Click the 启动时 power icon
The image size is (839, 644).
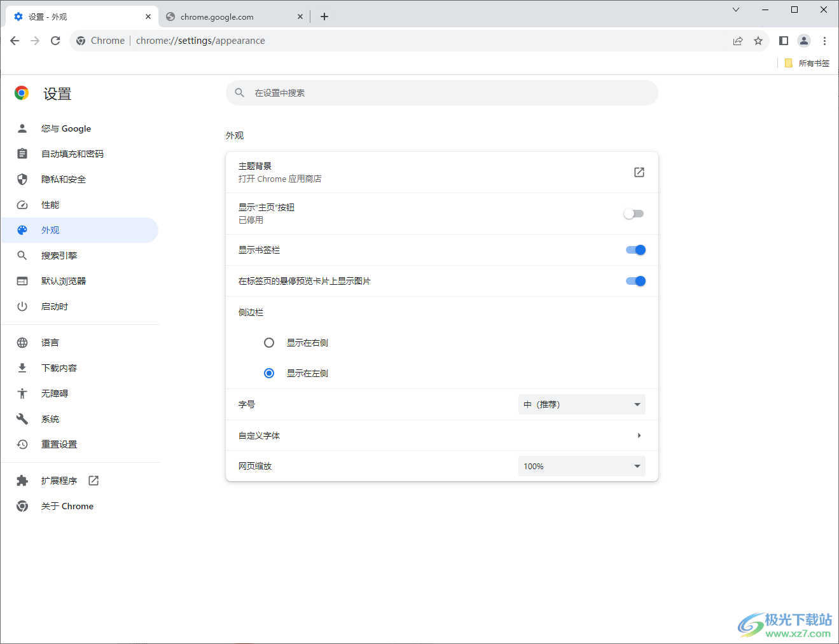(x=22, y=306)
